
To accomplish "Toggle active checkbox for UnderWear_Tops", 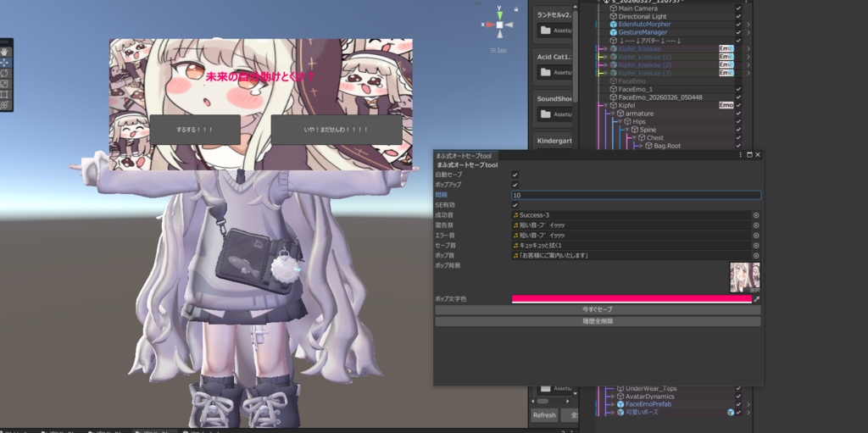I will click(x=738, y=389).
